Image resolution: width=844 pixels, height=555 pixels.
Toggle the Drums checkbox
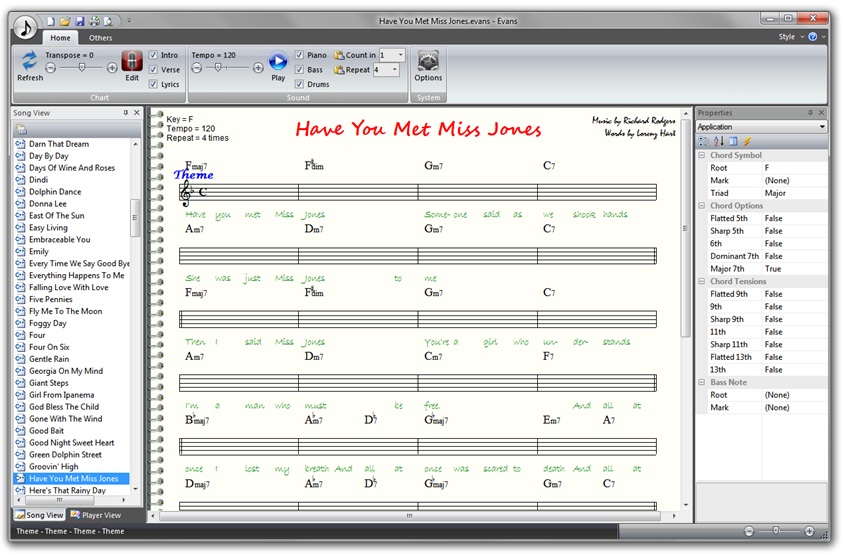tap(299, 84)
